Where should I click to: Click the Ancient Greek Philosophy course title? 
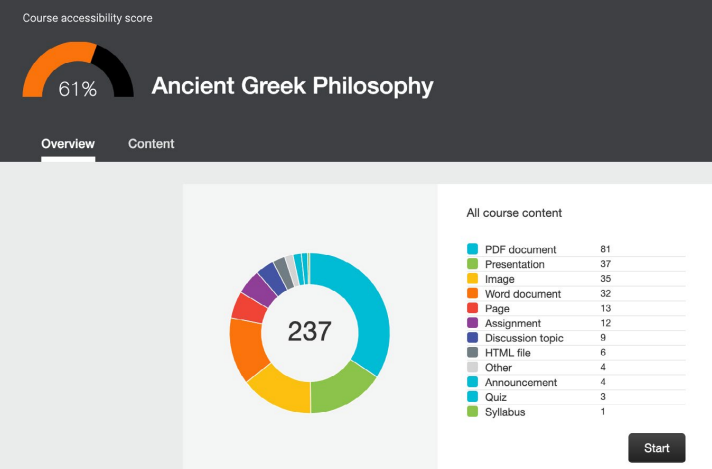292,86
